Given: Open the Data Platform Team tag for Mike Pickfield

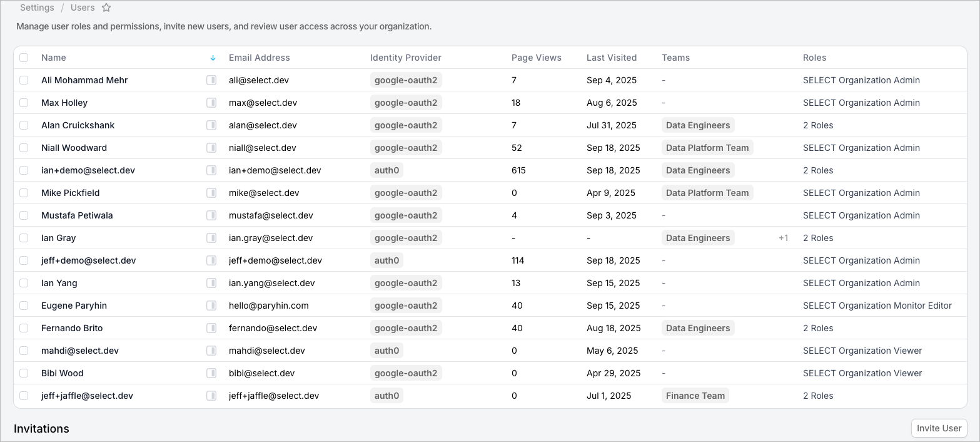Looking at the screenshot, I should pos(707,193).
